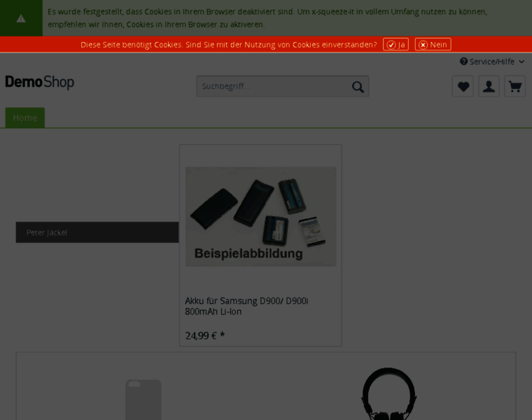Image resolution: width=532 pixels, height=420 pixels.
Task: Click the warning triangle icon
Action: point(21,19)
